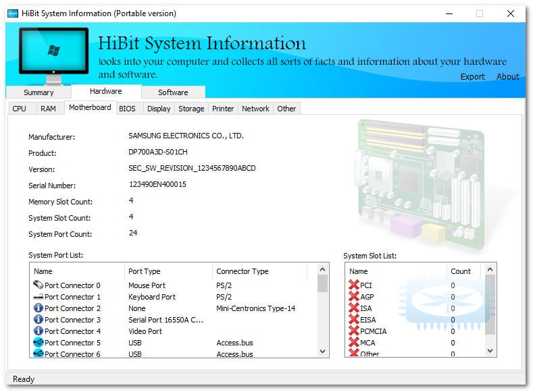Click the Ready status bar text
The width and height of the screenshot is (533, 392).
tap(24, 379)
